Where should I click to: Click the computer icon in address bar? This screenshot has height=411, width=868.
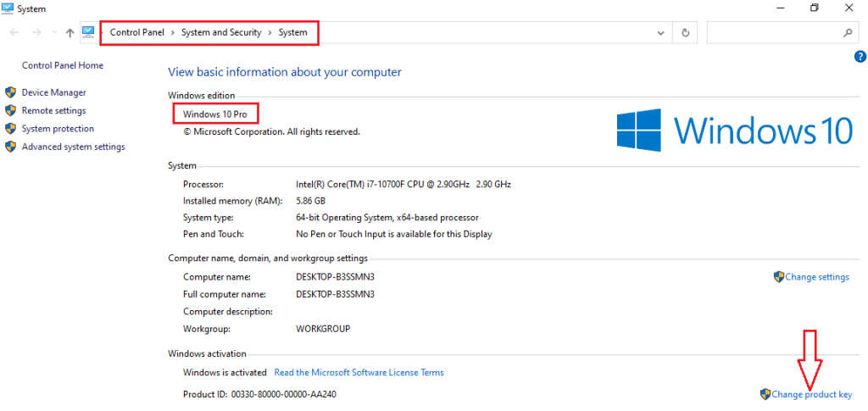(x=88, y=32)
